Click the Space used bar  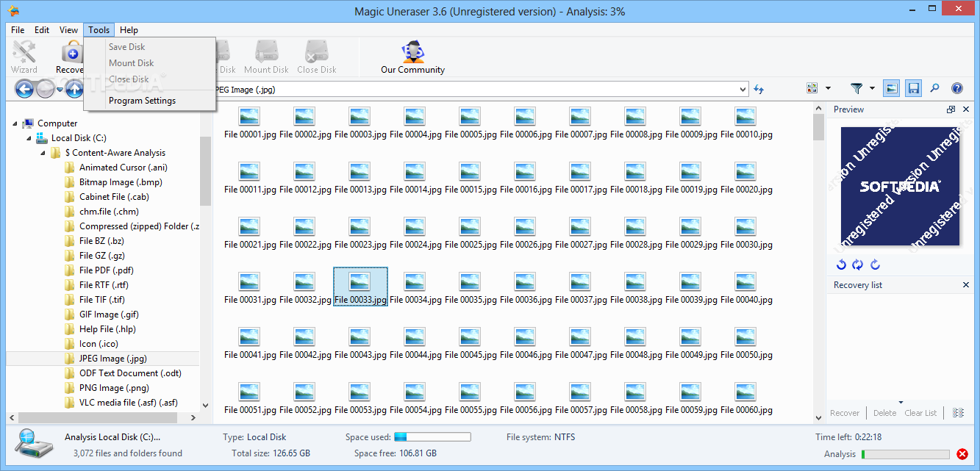(432, 437)
